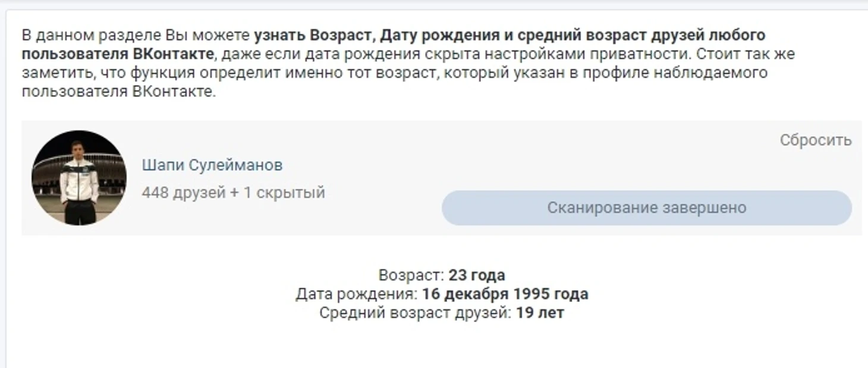Select the Средний возраст друзей: label

click(x=416, y=313)
